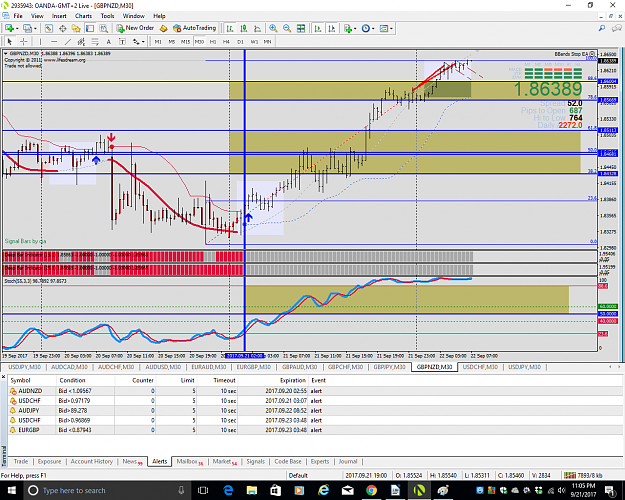Viewport: 625px width, 500px height.
Task: Switch to the EURGBP,M30 chart tab
Action: [x=254, y=367]
